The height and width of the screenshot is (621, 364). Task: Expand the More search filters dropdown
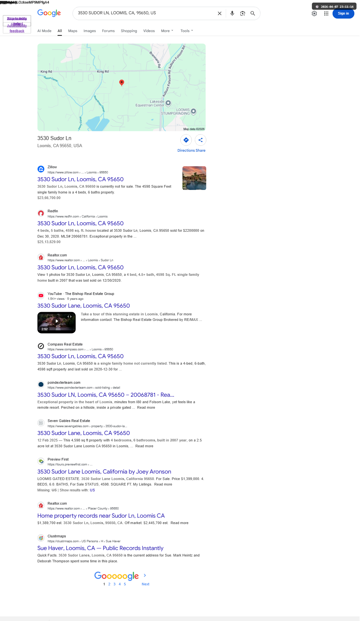coord(167,31)
